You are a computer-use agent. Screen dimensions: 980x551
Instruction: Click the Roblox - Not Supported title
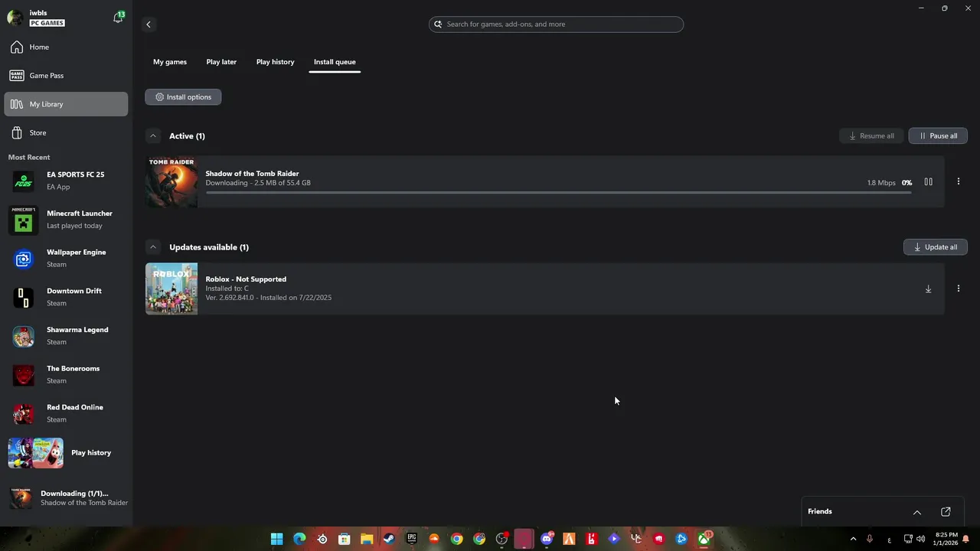pyautogui.click(x=246, y=279)
